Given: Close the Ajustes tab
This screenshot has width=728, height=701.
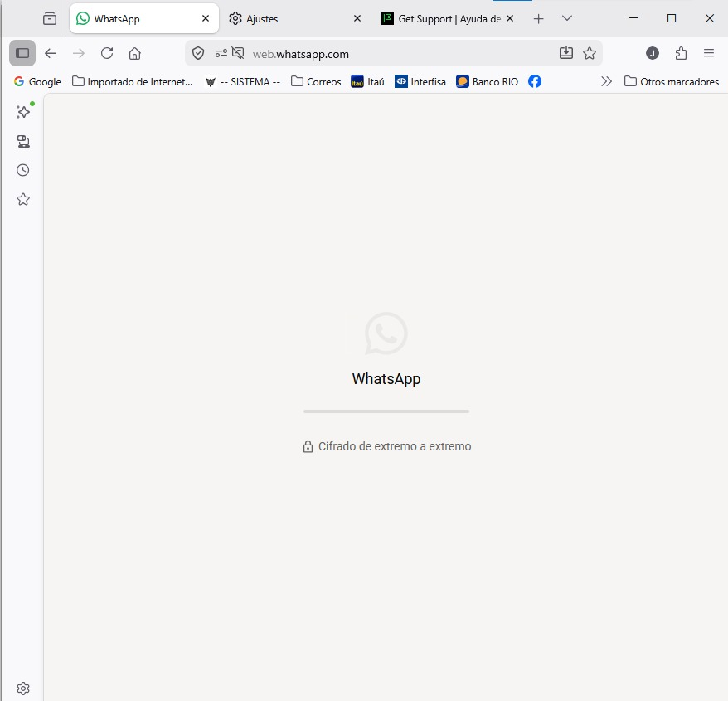Looking at the screenshot, I should (x=357, y=18).
